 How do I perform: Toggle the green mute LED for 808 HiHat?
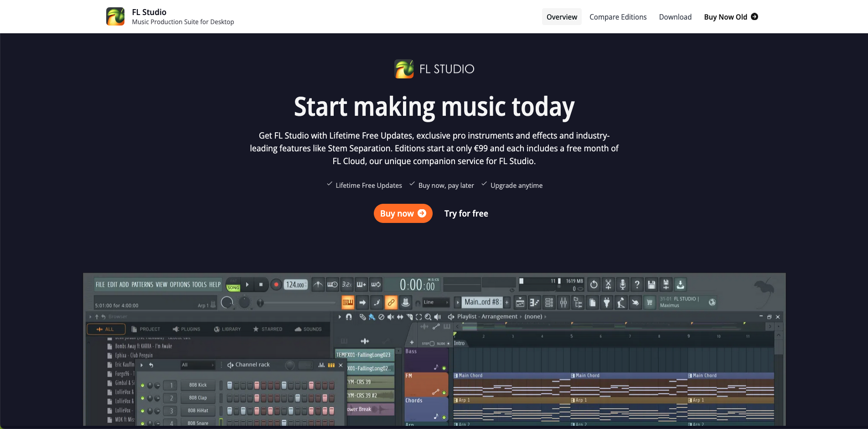point(143,411)
